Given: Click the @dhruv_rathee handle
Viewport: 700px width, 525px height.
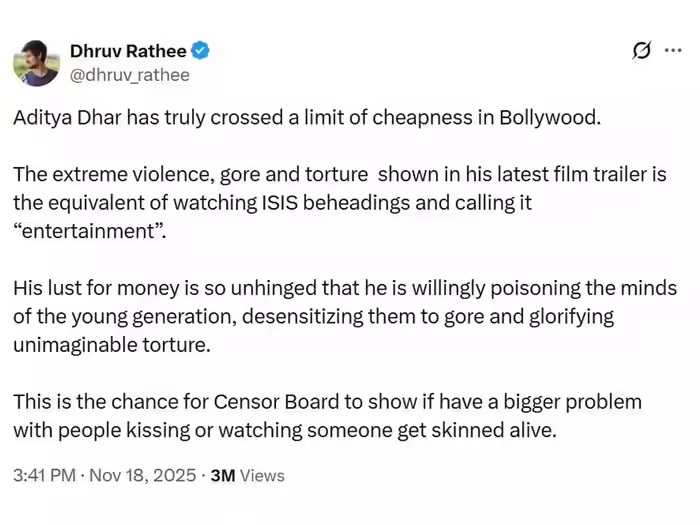Looking at the screenshot, I should 129,74.
